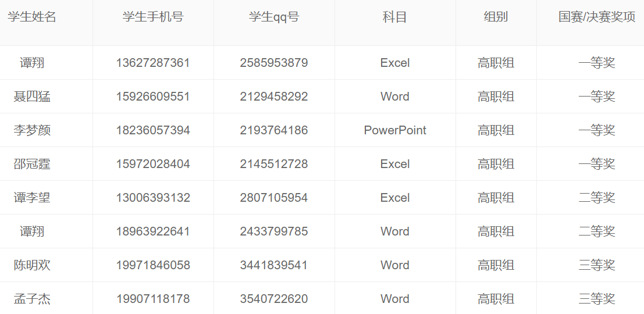Image resolution: width=644 pixels, height=314 pixels.
Task: Click 高职组 in the 谭李望 row
Action: (496, 198)
